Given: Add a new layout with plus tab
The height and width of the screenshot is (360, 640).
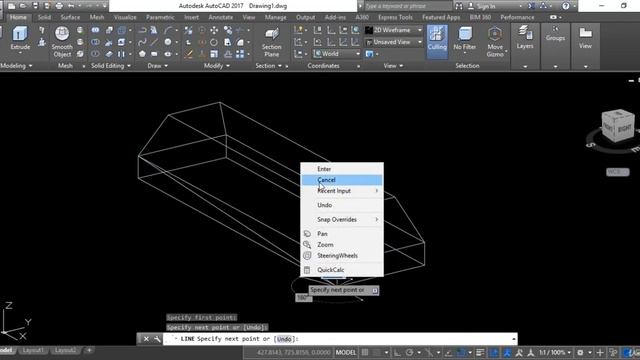Looking at the screenshot, I should (x=89, y=350).
